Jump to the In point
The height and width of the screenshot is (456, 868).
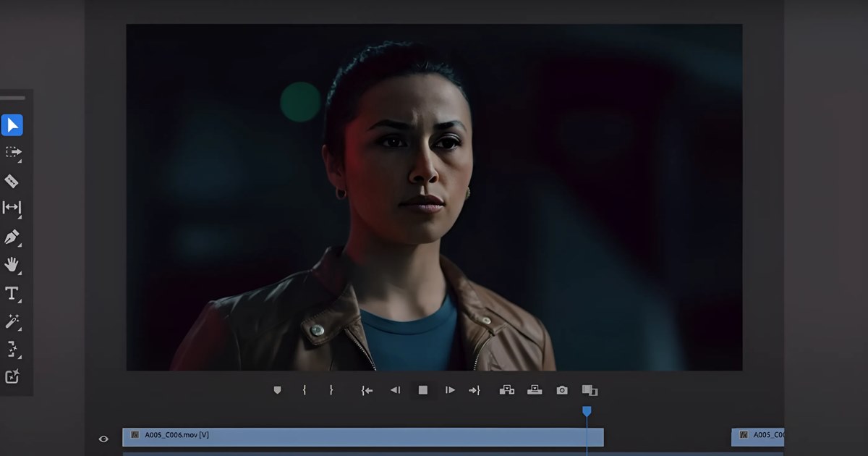(x=367, y=390)
